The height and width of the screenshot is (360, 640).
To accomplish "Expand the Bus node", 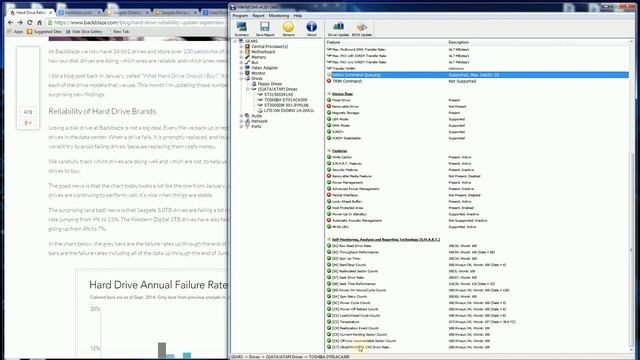I will (x=241, y=62).
